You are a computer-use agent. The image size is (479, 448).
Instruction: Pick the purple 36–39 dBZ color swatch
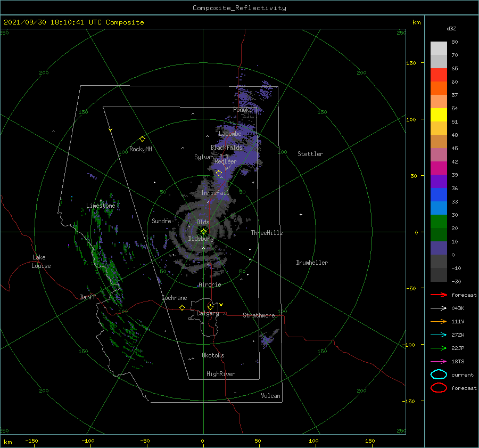[x=439, y=182]
